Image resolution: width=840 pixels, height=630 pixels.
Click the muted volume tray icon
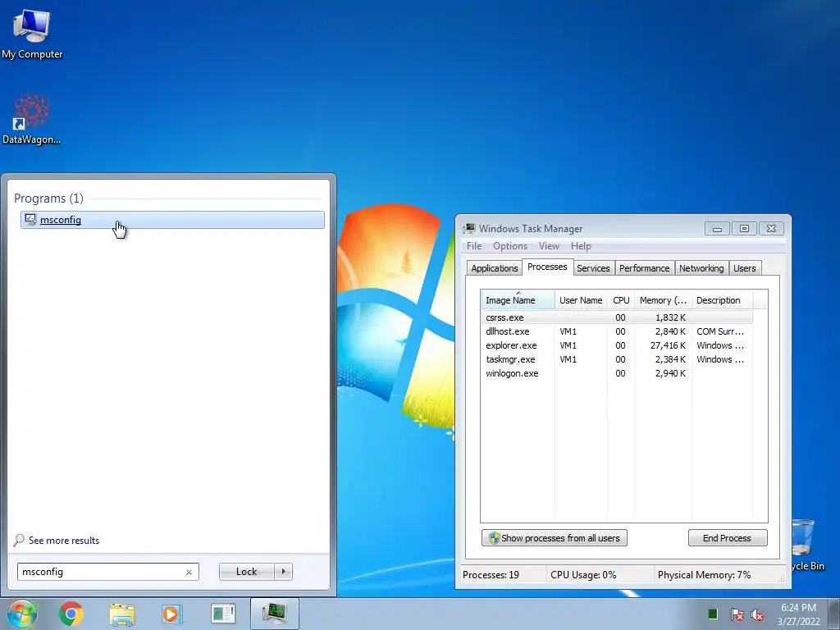pyautogui.click(x=757, y=614)
